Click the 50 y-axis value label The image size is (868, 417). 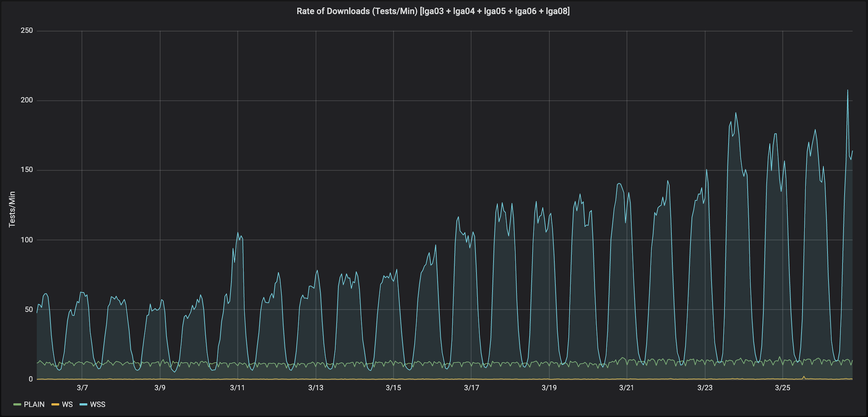29,309
